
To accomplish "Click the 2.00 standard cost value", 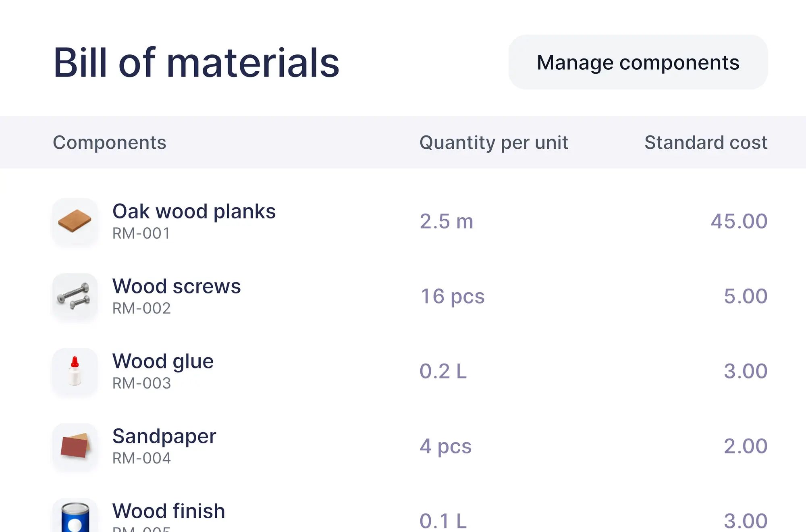I will point(746,446).
